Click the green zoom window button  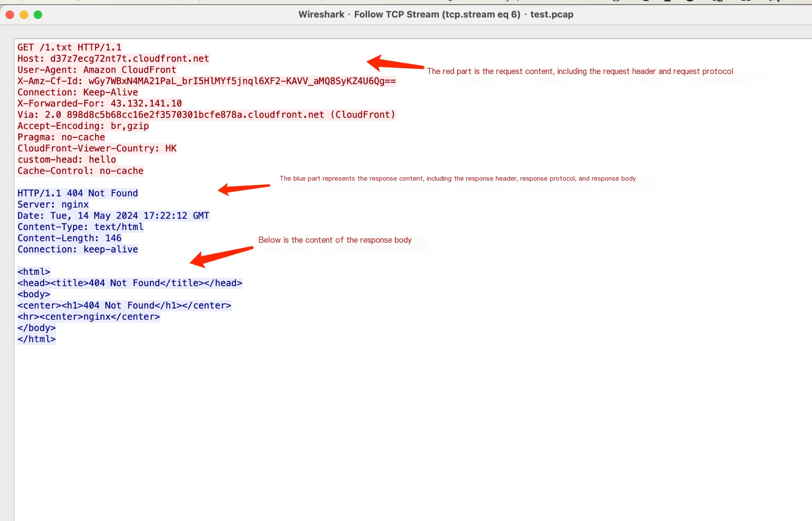(x=38, y=15)
